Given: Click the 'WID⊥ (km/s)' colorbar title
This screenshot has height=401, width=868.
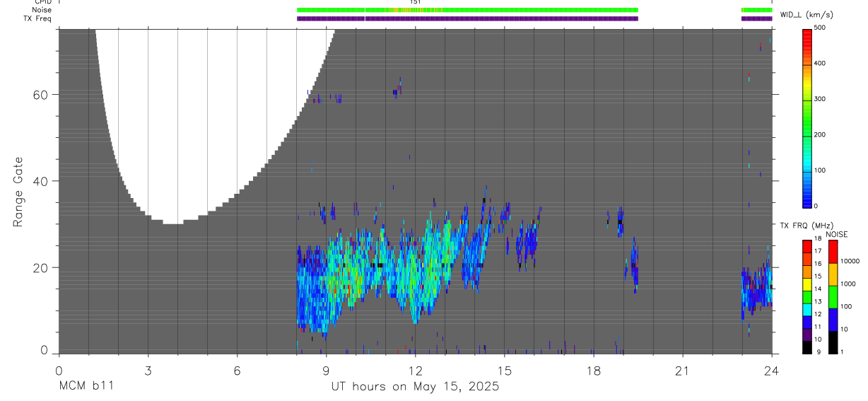Looking at the screenshot, I should tap(808, 14).
